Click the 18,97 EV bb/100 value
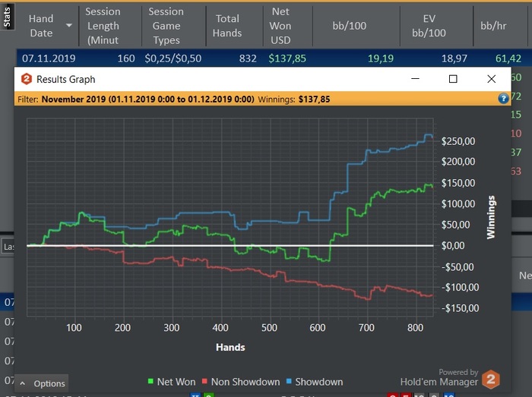532x397 pixels. [454, 58]
